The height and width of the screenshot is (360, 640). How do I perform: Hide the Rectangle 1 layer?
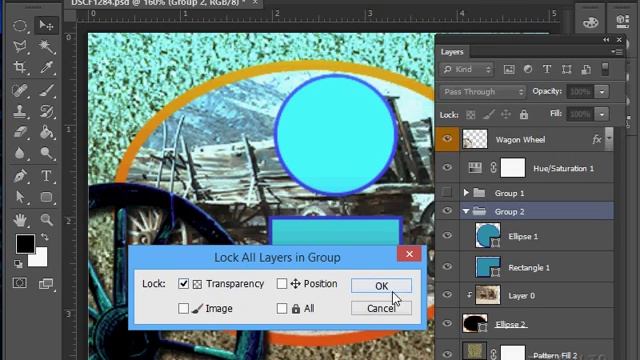tap(447, 267)
